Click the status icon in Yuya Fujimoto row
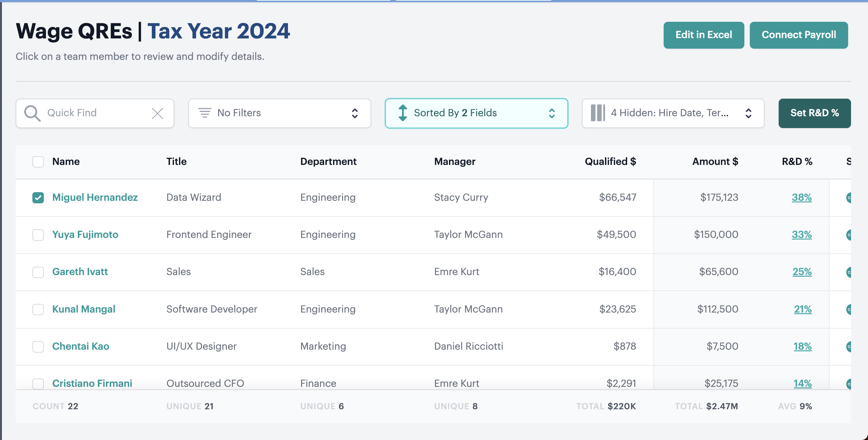This screenshot has width=868, height=440. [x=849, y=235]
